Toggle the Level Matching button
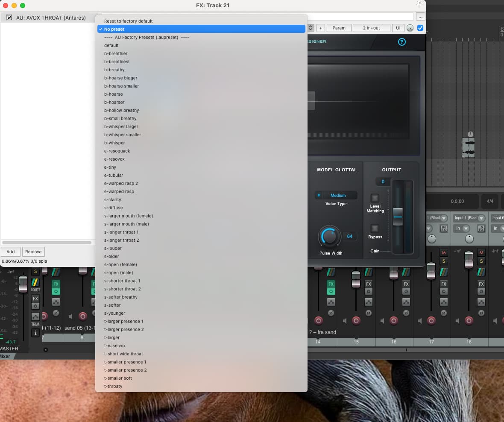This screenshot has height=422, width=504. tap(375, 198)
